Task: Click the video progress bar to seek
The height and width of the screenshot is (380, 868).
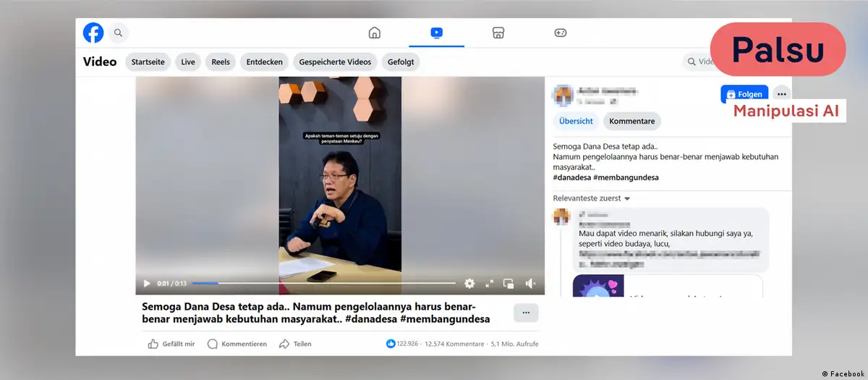Action: (x=325, y=284)
